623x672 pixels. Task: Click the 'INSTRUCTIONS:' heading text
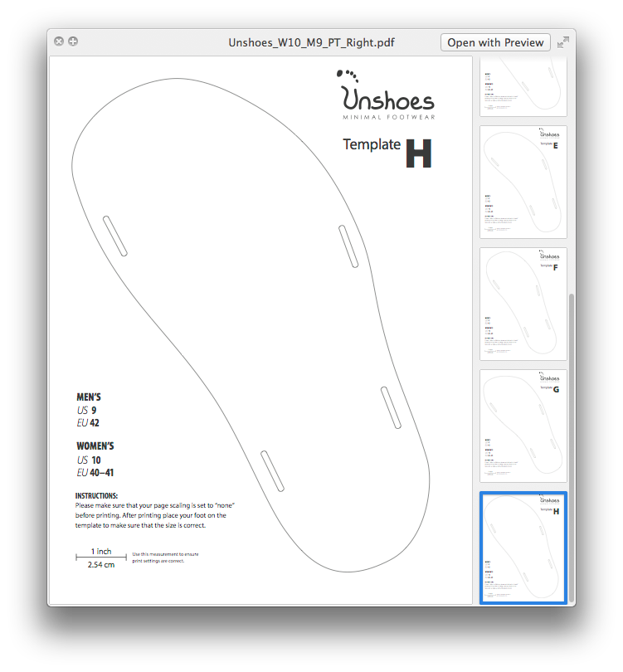(x=96, y=496)
